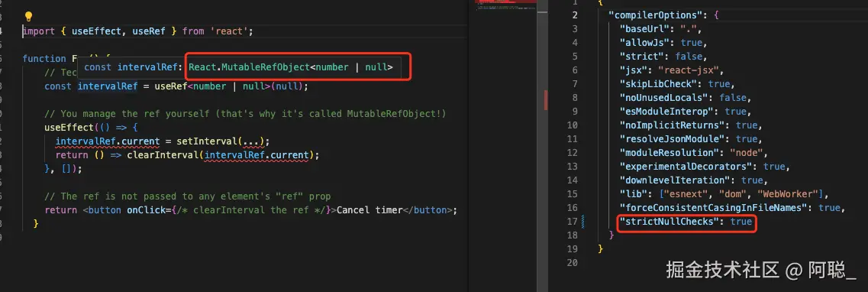
Task: Click the yellow lightbulb code action icon
Action: point(29,17)
